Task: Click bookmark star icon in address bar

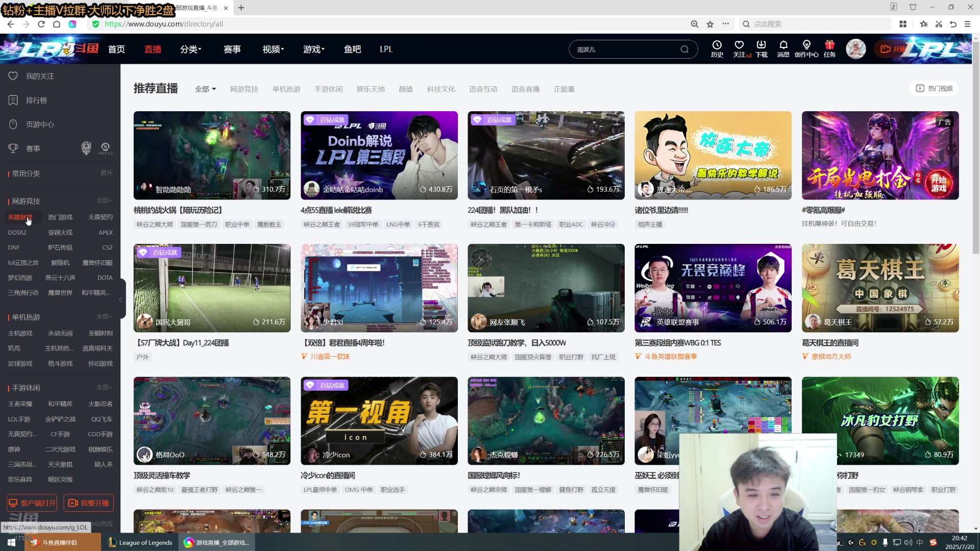Action: (x=710, y=24)
